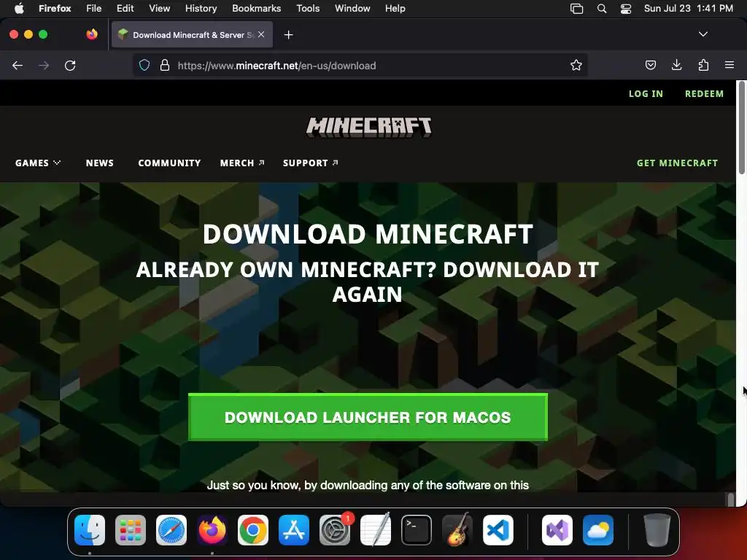The image size is (747, 560).
Task: Bookmark this page with the star icon
Action: 576,65
